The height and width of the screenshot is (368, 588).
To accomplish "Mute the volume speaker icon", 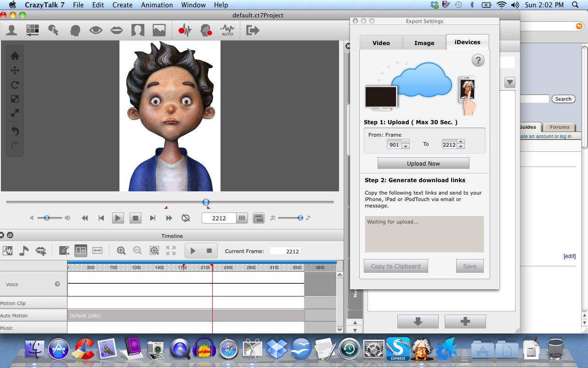I will point(32,218).
